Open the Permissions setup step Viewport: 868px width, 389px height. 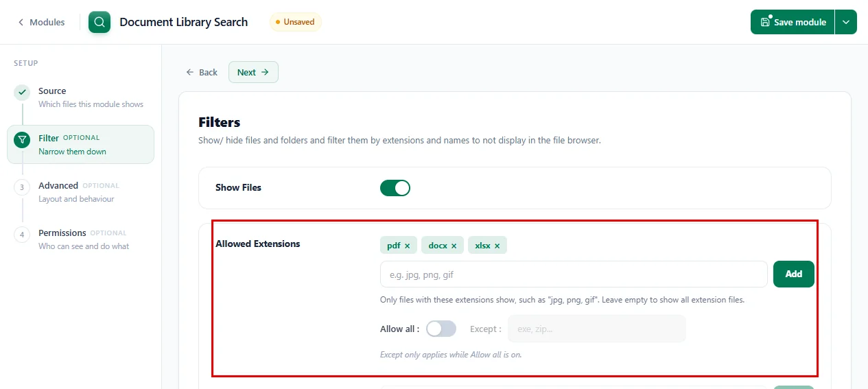(80, 239)
